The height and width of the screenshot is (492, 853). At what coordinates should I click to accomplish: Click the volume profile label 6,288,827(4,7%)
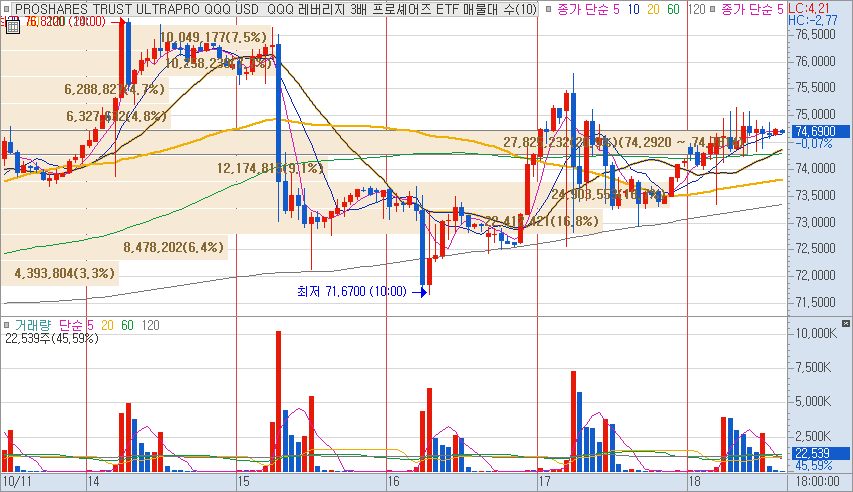click(x=114, y=89)
